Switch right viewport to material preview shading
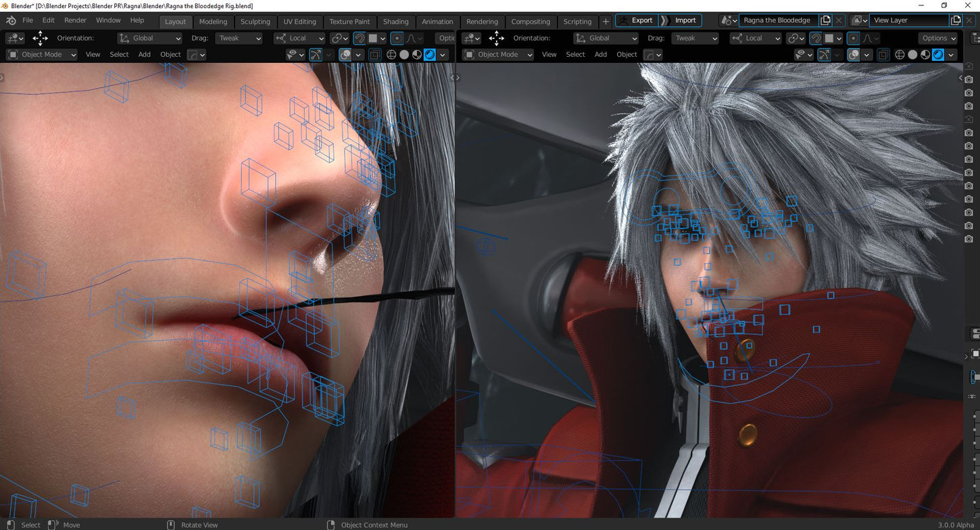This screenshot has width=980, height=530. point(925,54)
